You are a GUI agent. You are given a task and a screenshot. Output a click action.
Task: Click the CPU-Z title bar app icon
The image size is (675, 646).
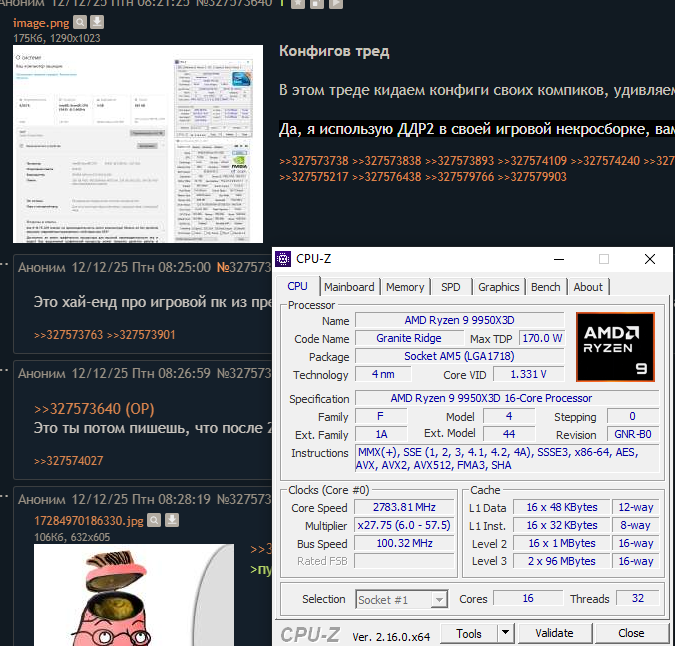pyautogui.click(x=283, y=259)
